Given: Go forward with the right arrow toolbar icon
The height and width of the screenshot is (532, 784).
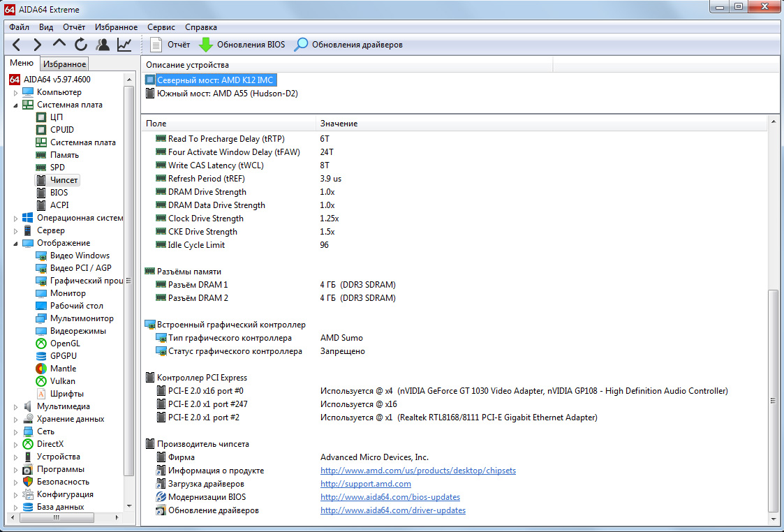Looking at the screenshot, I should [x=38, y=45].
